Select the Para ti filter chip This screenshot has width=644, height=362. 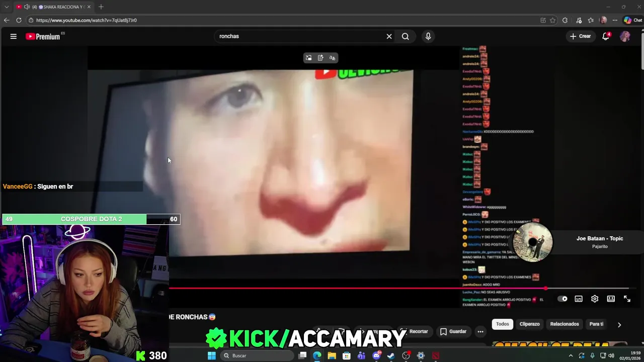click(596, 324)
